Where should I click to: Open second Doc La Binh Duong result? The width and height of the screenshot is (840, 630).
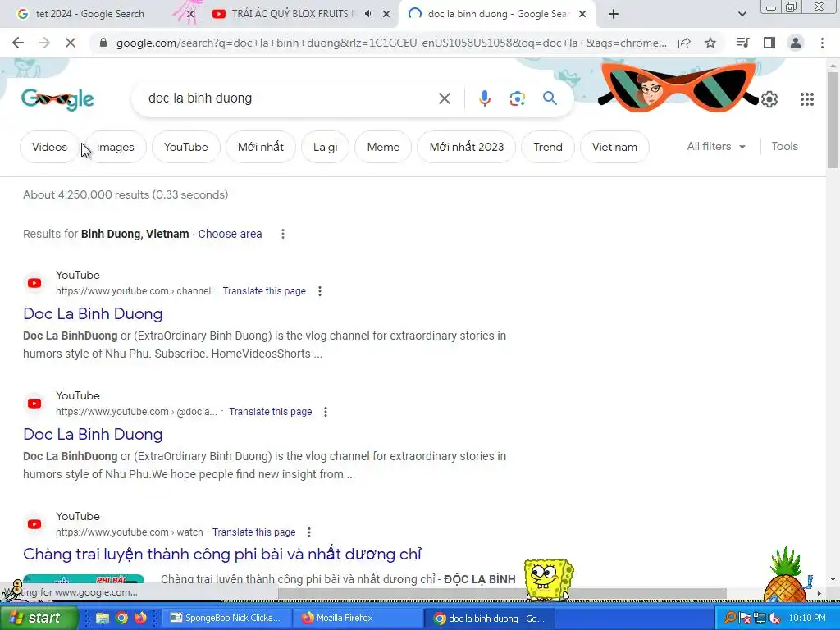(93, 435)
